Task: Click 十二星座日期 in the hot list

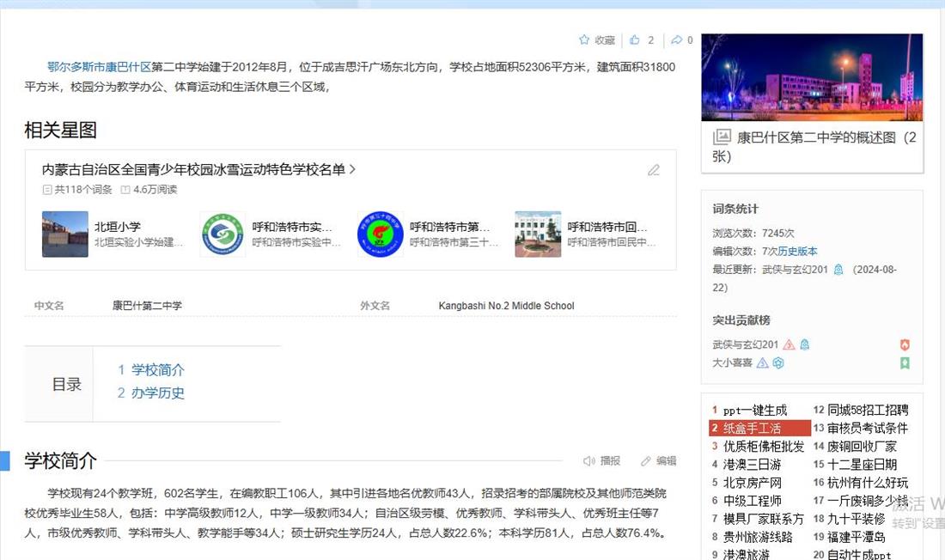Action: [x=862, y=464]
